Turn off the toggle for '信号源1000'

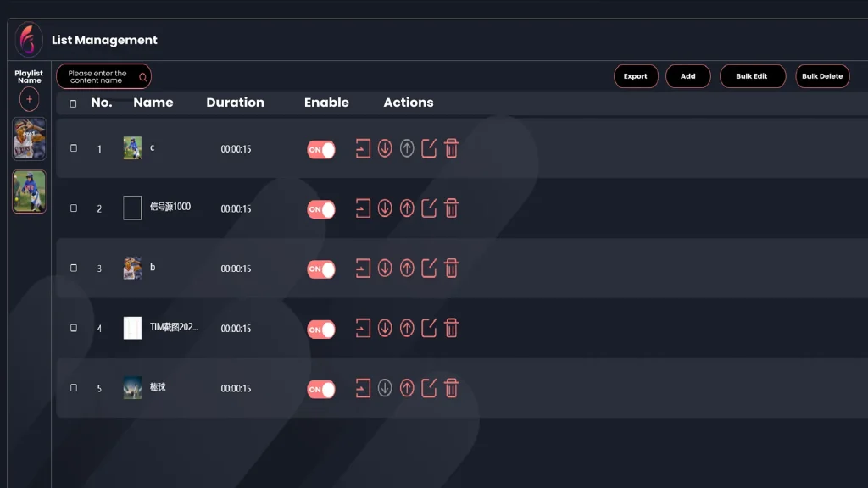click(x=321, y=209)
